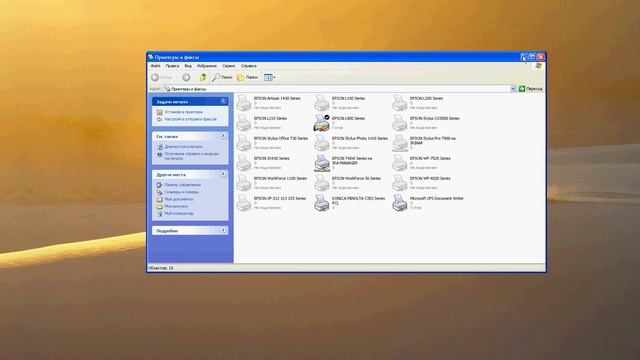Collapse the См. также panel
Image resolution: width=640 pixels, height=360 pixels.
tap(223, 136)
